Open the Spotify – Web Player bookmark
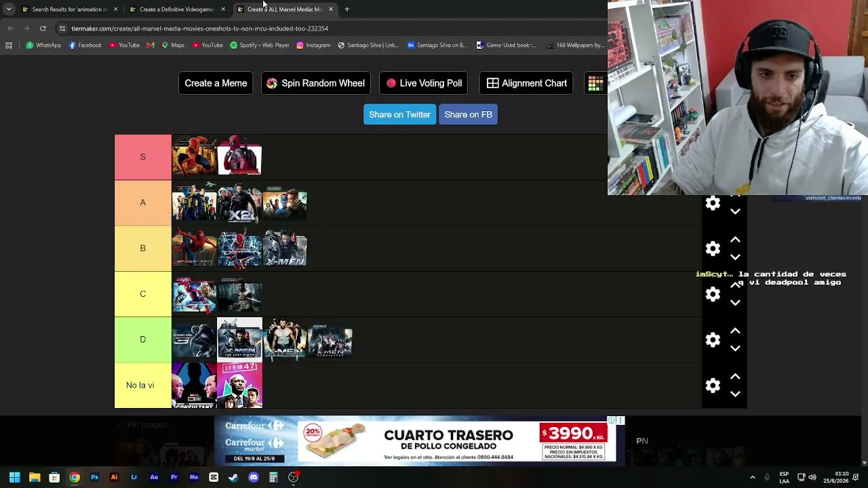868x488 pixels. coord(260,45)
